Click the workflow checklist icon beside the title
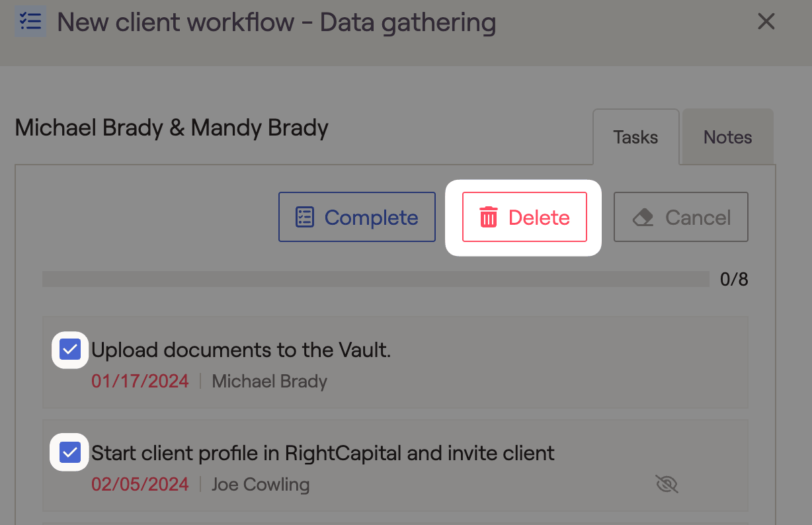Image resolution: width=812 pixels, height=525 pixels. pyautogui.click(x=30, y=22)
